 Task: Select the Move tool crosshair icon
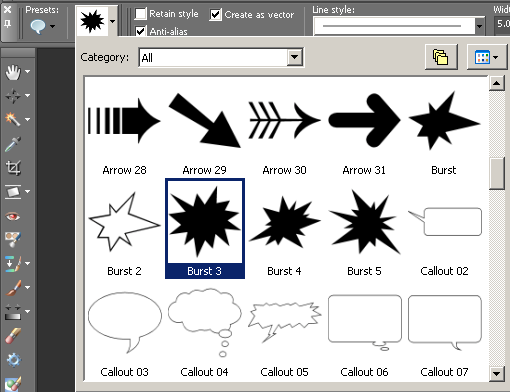[x=13, y=96]
